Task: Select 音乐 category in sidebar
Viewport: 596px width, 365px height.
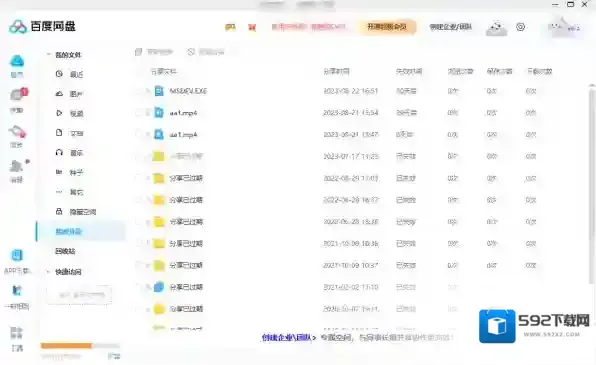Action: pos(76,153)
